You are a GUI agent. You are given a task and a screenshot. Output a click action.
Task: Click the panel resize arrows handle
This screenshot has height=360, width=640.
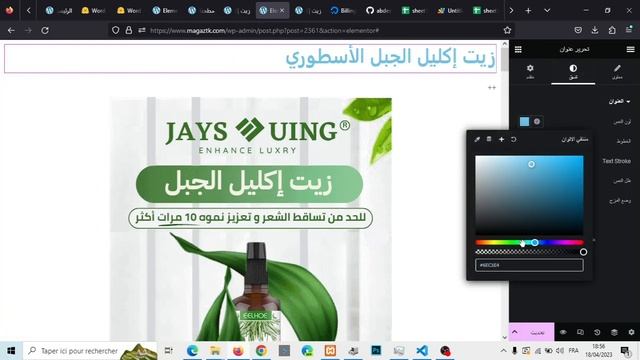point(491,88)
